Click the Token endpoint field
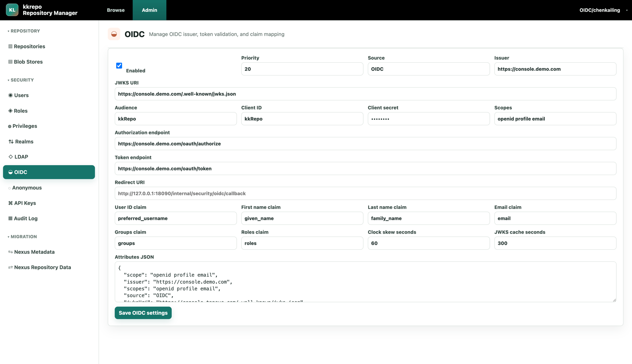This screenshot has height=364, width=632. pyautogui.click(x=365, y=168)
